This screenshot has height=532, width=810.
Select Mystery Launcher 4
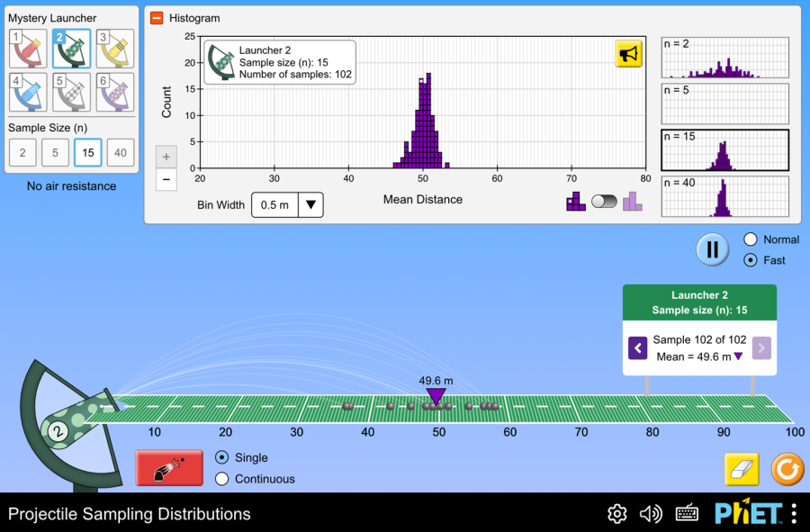coord(28,92)
